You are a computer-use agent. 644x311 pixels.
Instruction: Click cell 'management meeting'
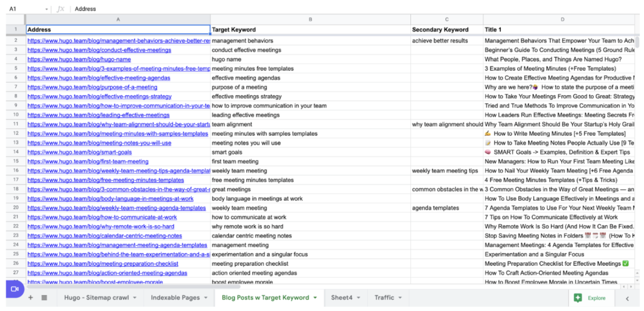pyautogui.click(x=310, y=245)
